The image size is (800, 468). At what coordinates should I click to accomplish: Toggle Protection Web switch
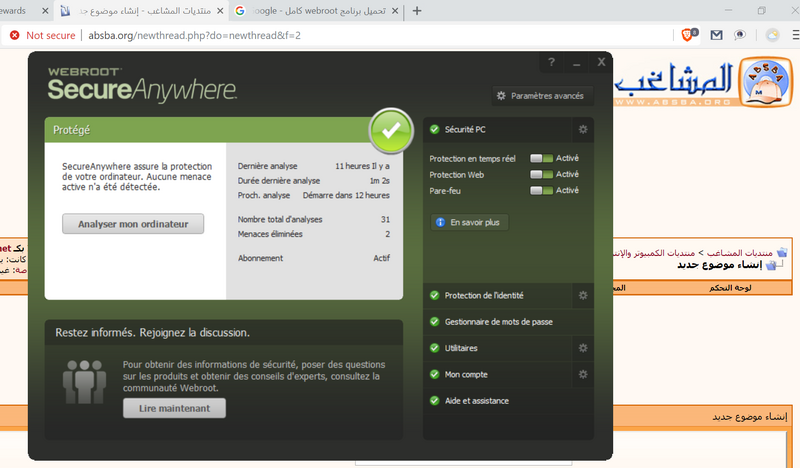[x=541, y=175]
